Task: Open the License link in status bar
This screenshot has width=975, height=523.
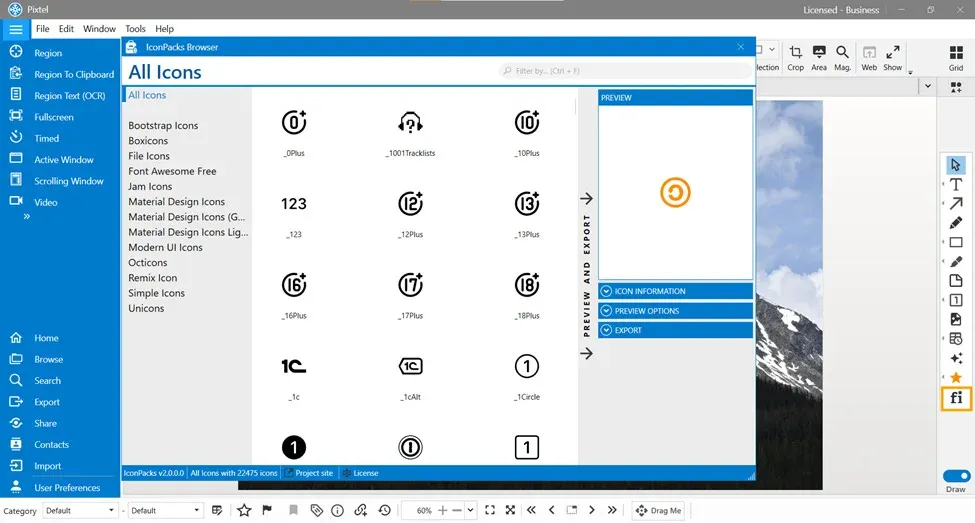Action: (x=361, y=473)
